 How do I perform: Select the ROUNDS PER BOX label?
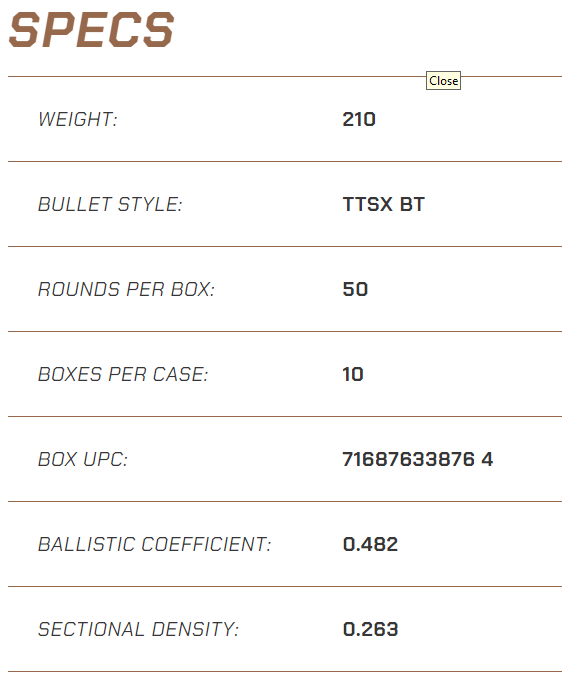(126, 289)
